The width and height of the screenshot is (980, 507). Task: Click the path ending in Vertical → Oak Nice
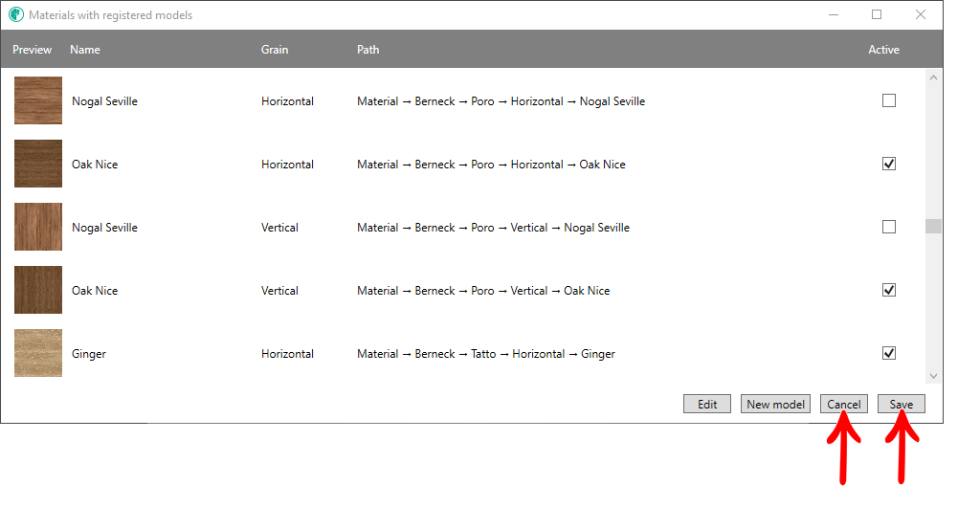tap(483, 291)
